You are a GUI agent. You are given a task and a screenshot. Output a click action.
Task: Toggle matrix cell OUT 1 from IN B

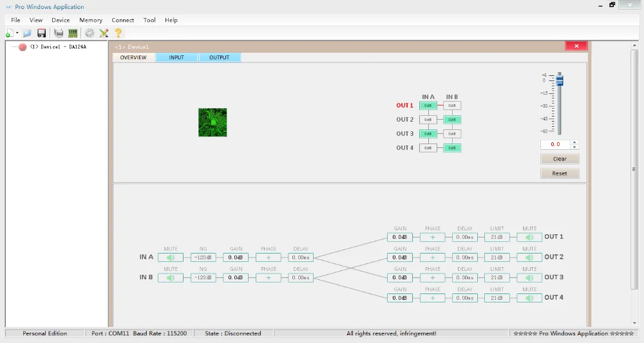pyautogui.click(x=452, y=106)
